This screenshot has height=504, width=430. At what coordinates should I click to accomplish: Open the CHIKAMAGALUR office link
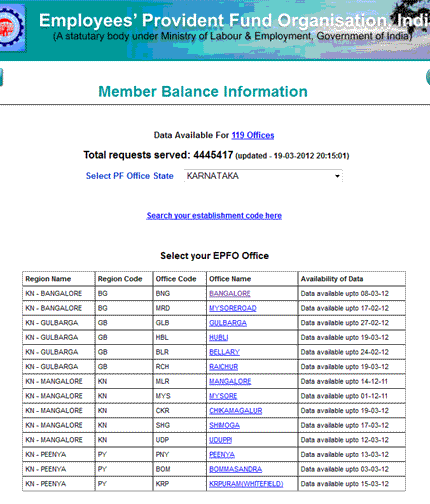[235, 411]
